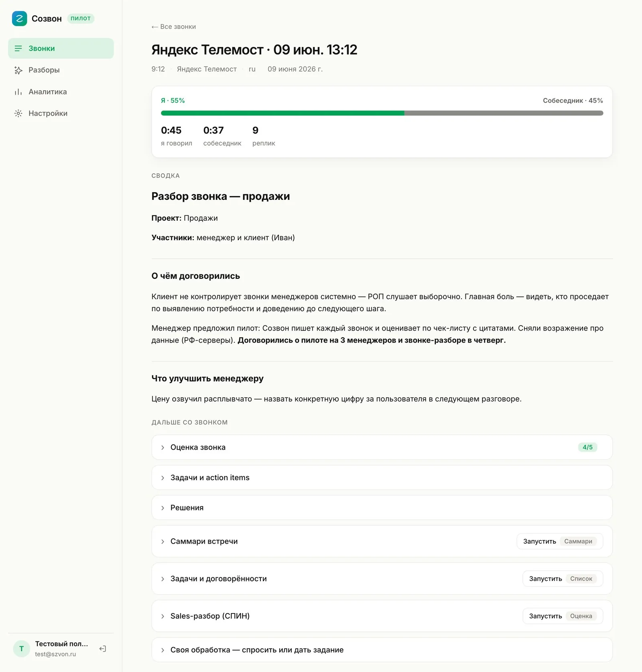Image resolution: width=642 pixels, height=672 pixels.
Task: Go to Аналитика page
Action: (61, 92)
